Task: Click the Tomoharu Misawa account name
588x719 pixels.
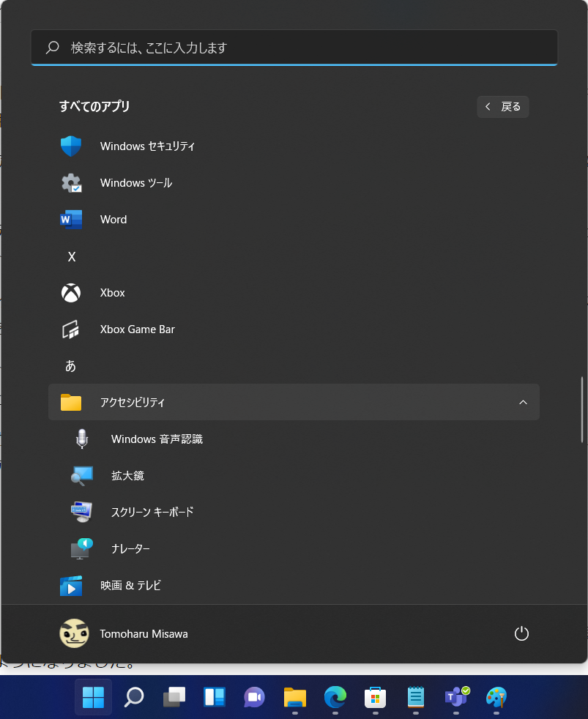Action: [x=144, y=634]
